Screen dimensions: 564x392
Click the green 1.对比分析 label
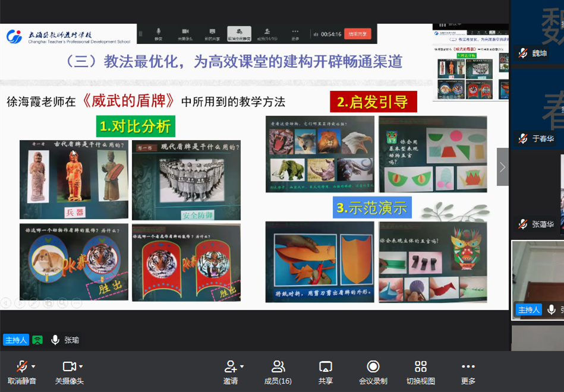coord(136,127)
